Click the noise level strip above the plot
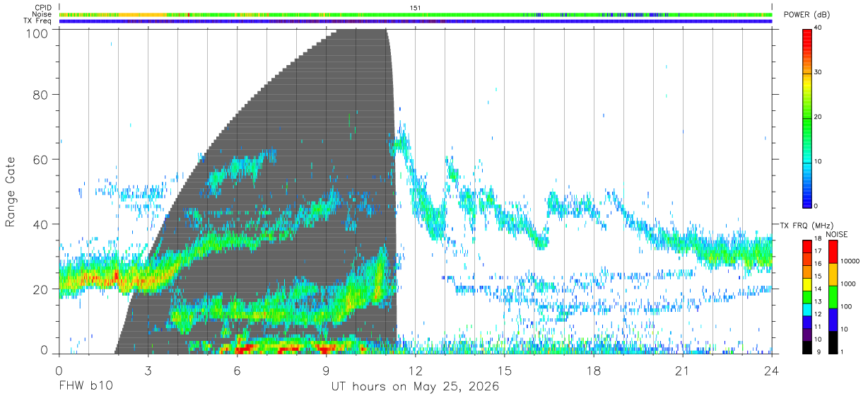 click(416, 14)
